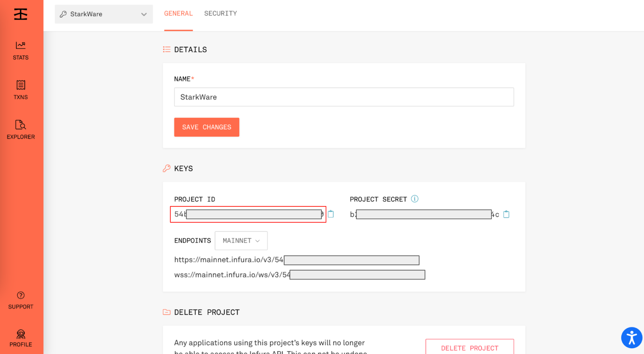The width and height of the screenshot is (644, 354).
Task: Switch to the Security tab
Action: 221,14
